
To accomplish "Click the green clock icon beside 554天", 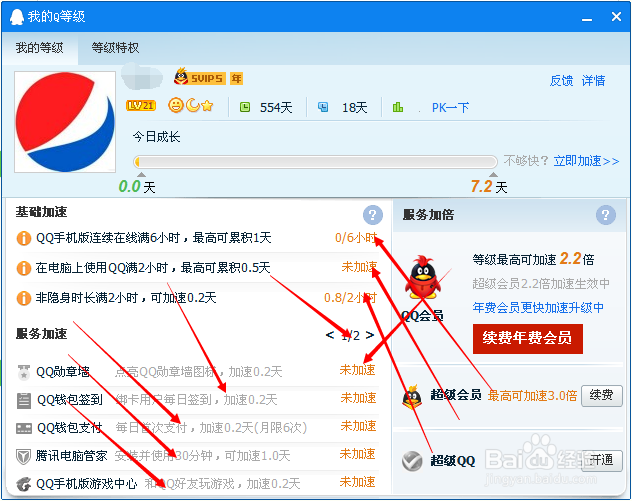I will coord(245,107).
